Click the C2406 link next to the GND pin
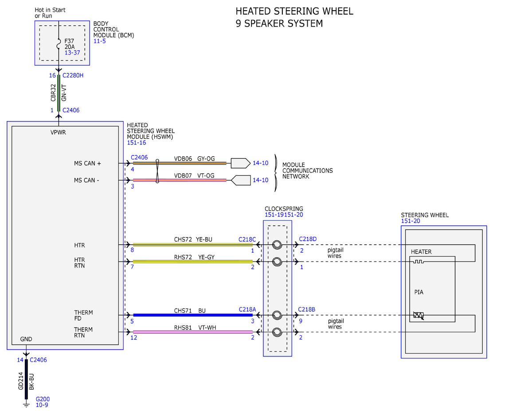The width and height of the screenshot is (532, 411). point(38,360)
